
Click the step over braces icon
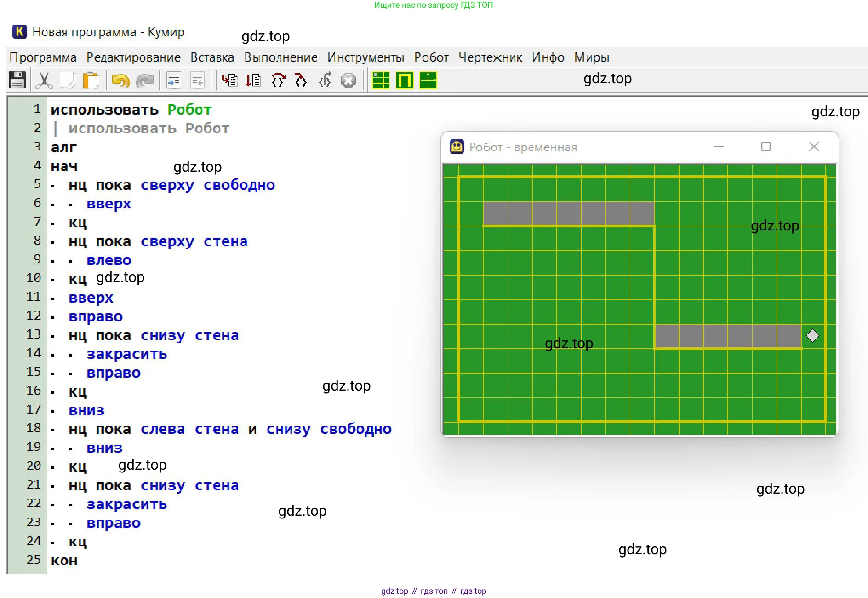click(278, 80)
